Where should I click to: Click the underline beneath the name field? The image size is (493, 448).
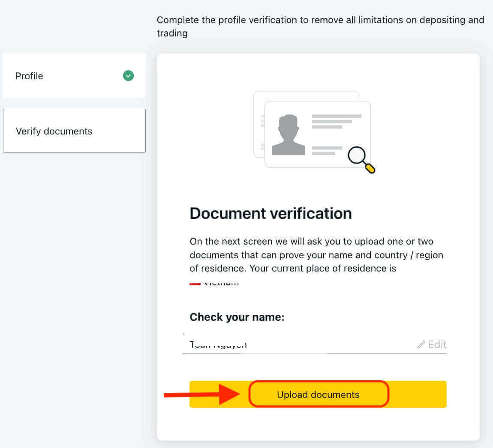click(314, 353)
